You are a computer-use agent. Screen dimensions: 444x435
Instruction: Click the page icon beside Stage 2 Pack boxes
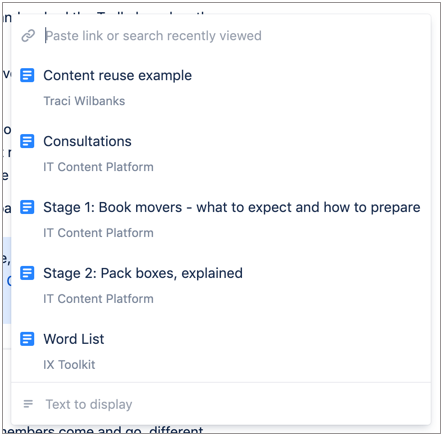coord(27,273)
